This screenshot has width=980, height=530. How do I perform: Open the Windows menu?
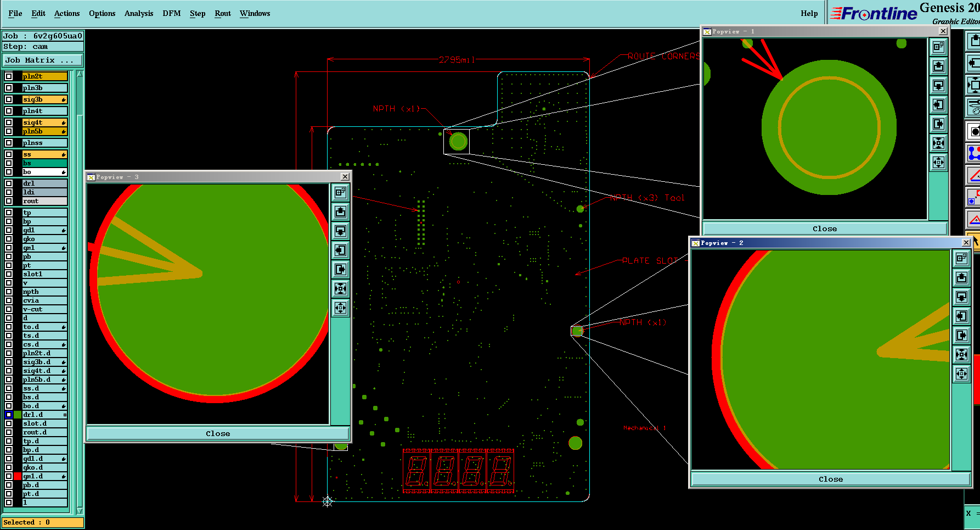pos(255,13)
